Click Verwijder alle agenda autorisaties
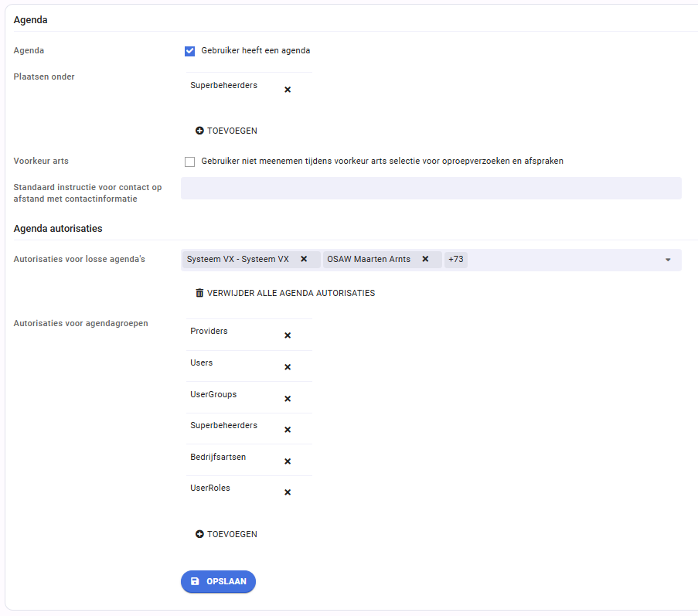This screenshot has width=698, height=616. (x=285, y=293)
